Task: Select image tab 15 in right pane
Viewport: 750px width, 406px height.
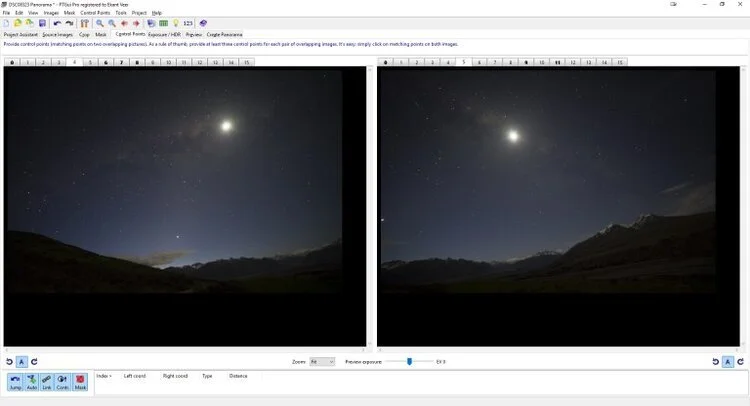Action: (620, 62)
